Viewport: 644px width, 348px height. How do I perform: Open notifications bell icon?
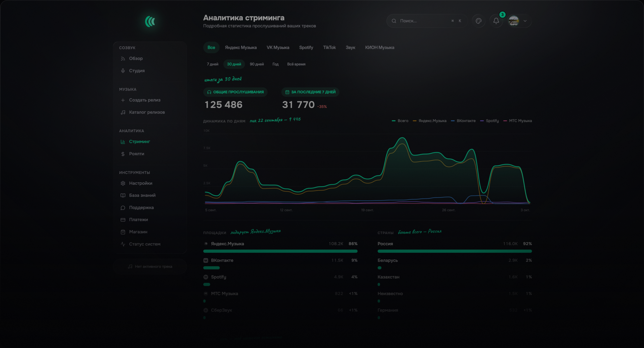pyautogui.click(x=496, y=21)
